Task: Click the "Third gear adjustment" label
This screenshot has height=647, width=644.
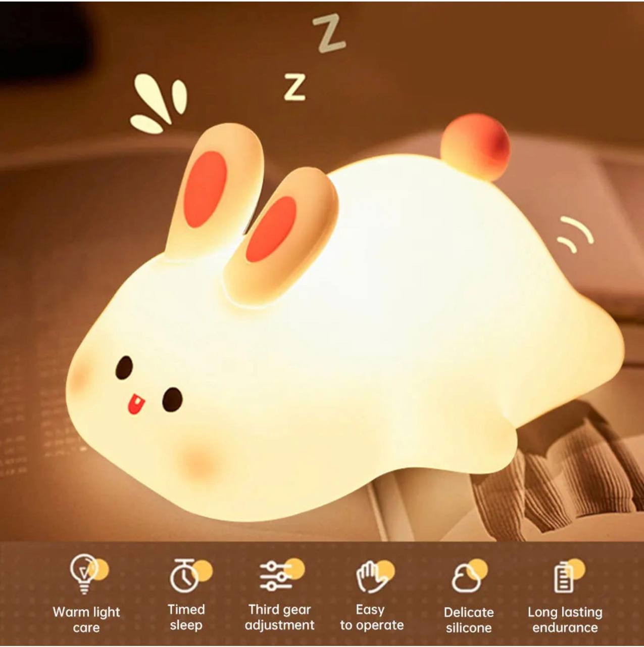Action: 279,617
